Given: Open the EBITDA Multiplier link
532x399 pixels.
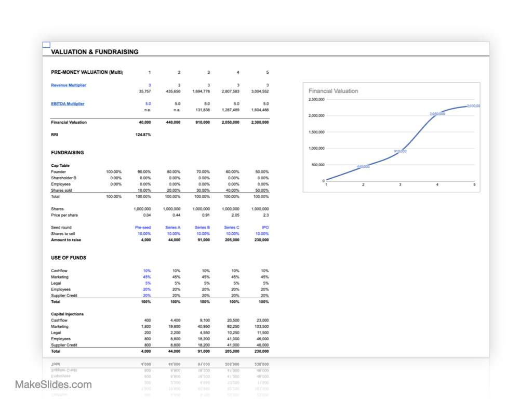Looking at the screenshot, I should tap(68, 104).
